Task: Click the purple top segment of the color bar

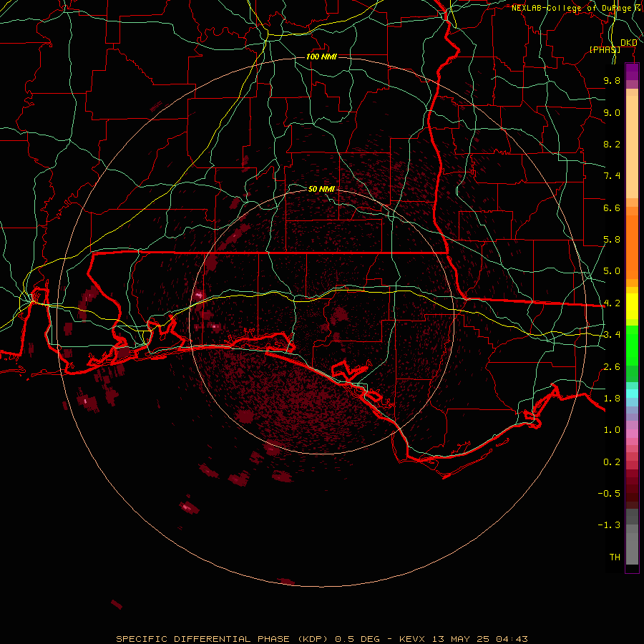Action: [632, 72]
